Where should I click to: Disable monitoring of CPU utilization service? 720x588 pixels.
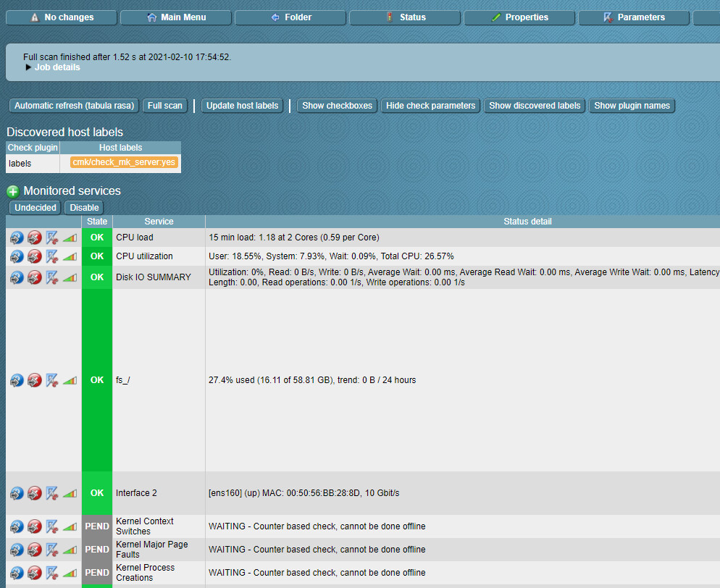pos(34,256)
